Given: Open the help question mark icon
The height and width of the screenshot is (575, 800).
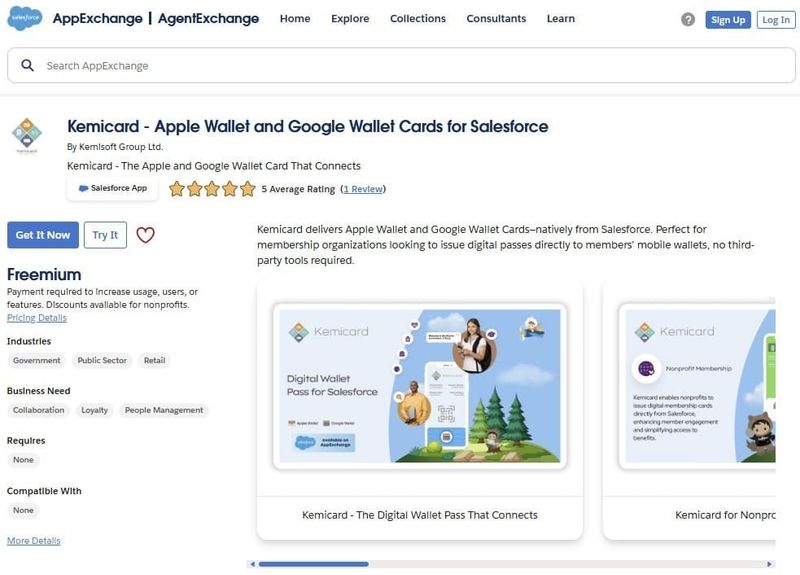Looking at the screenshot, I should tap(688, 20).
